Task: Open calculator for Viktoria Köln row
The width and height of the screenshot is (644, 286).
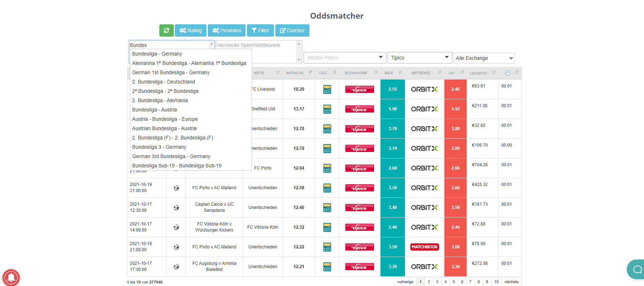Action: [327, 227]
